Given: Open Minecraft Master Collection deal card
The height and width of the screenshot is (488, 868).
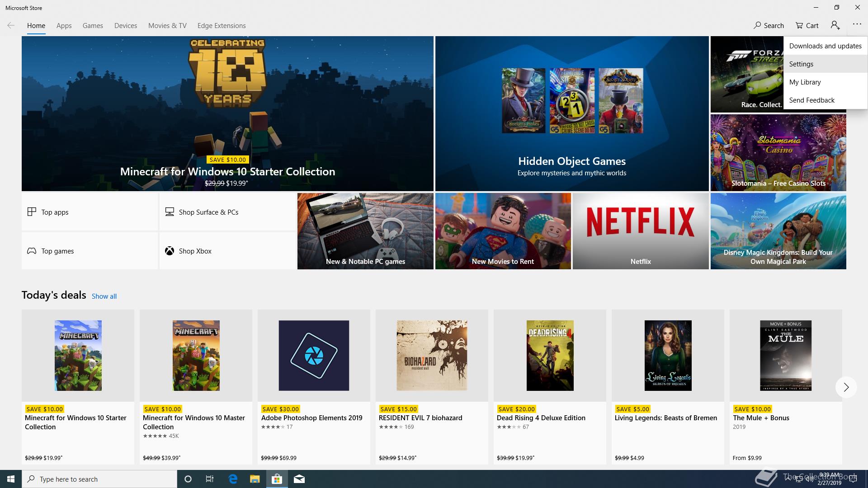Looking at the screenshot, I should click(196, 387).
